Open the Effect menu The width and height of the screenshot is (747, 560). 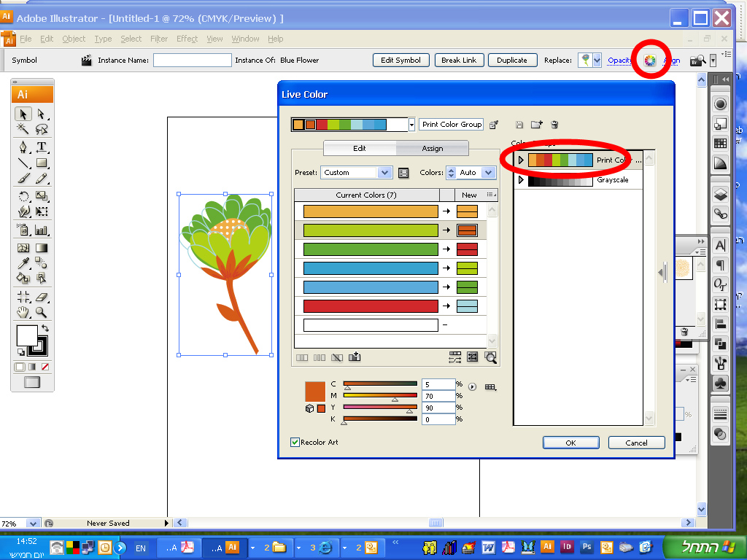click(187, 39)
